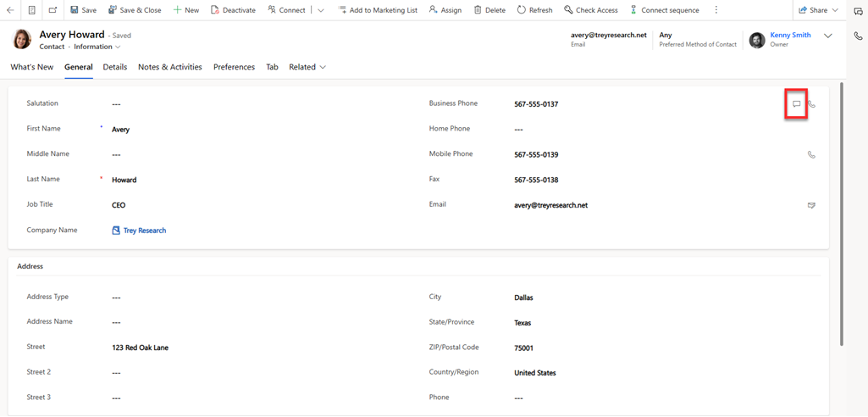868x417 pixels.
Task: Deactivate this contact
Action: point(233,10)
